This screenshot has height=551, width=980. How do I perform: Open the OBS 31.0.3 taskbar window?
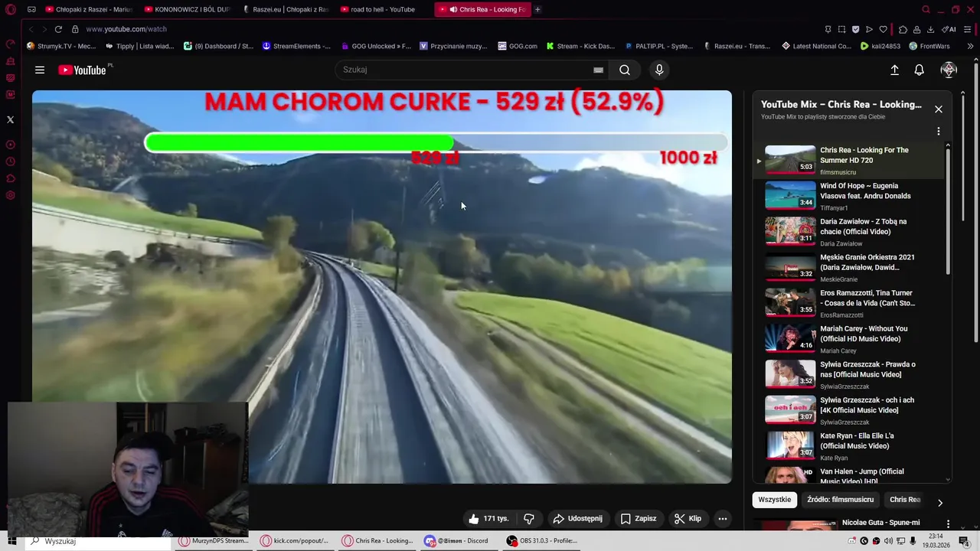(x=542, y=541)
